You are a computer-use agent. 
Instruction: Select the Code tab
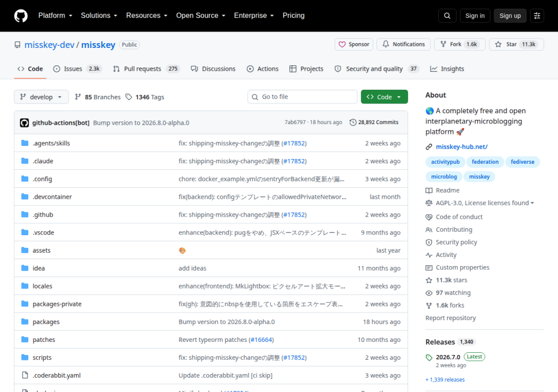31,69
